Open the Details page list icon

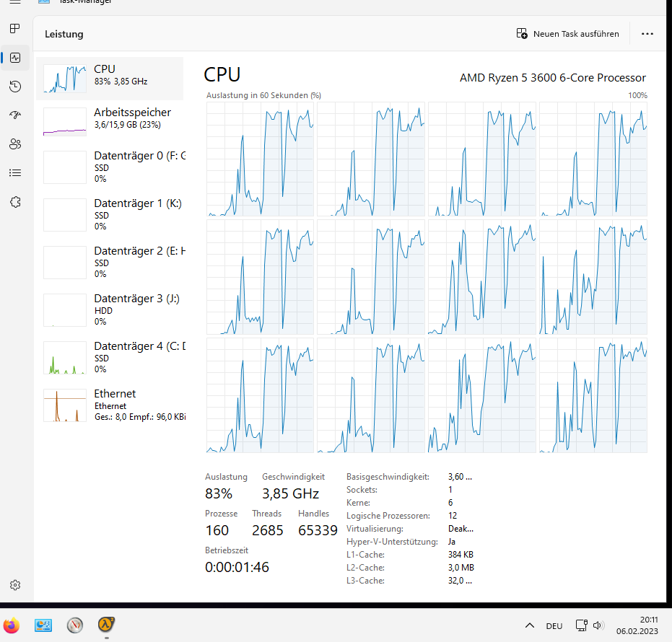15,172
